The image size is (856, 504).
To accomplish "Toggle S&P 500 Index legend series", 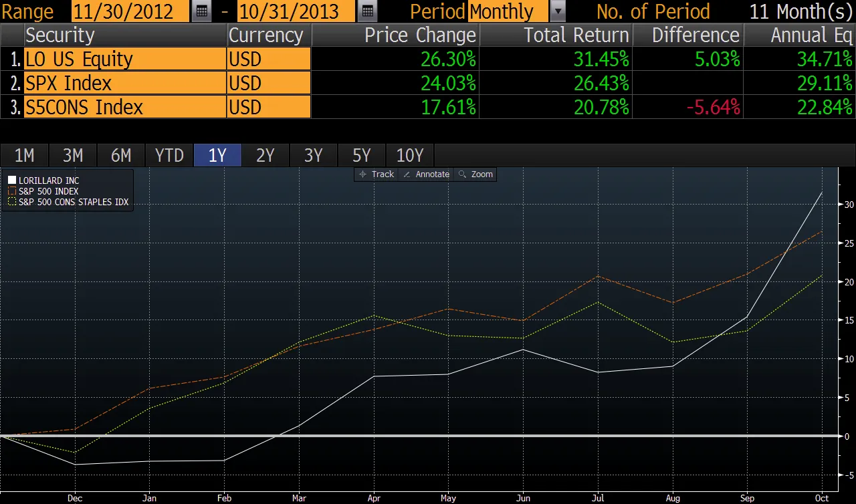I will click(12, 191).
